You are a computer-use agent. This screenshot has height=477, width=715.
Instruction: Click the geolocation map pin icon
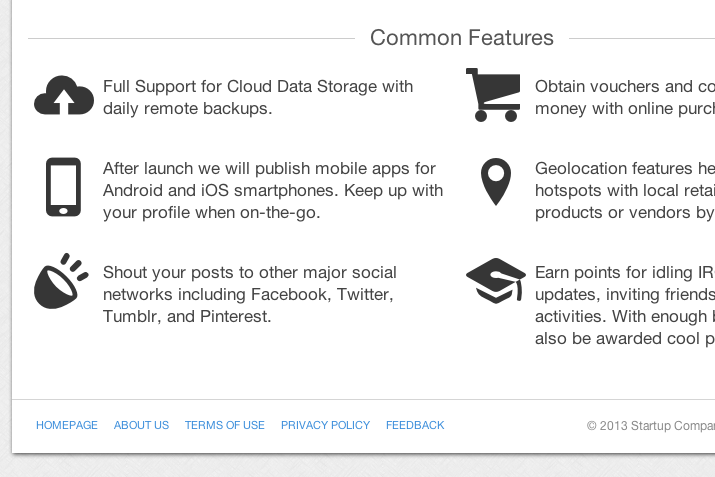pos(496,181)
